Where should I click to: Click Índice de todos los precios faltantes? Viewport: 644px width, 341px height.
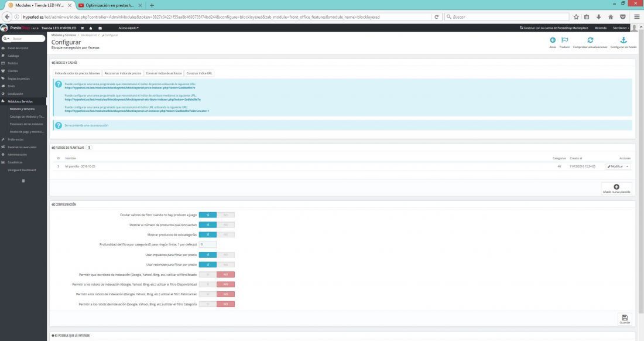click(x=77, y=73)
